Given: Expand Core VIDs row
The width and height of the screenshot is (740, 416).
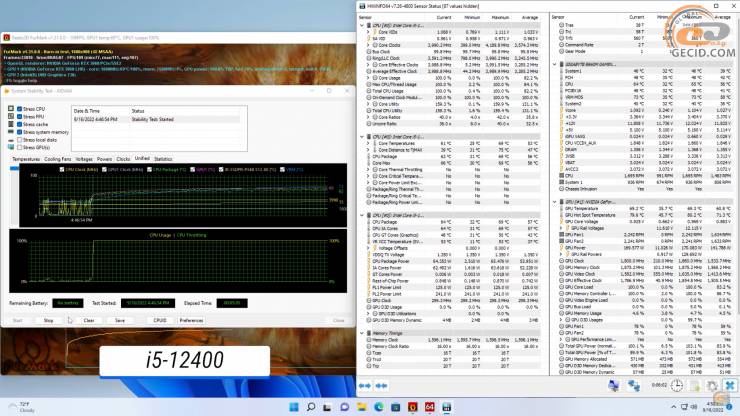Looking at the screenshot, I should click(x=368, y=32).
